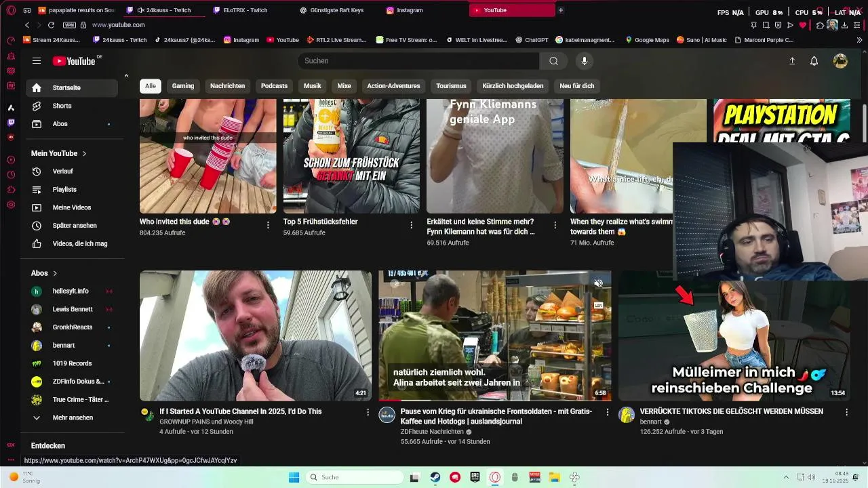
Task: Click the search magnifier button
Action: (x=553, y=61)
